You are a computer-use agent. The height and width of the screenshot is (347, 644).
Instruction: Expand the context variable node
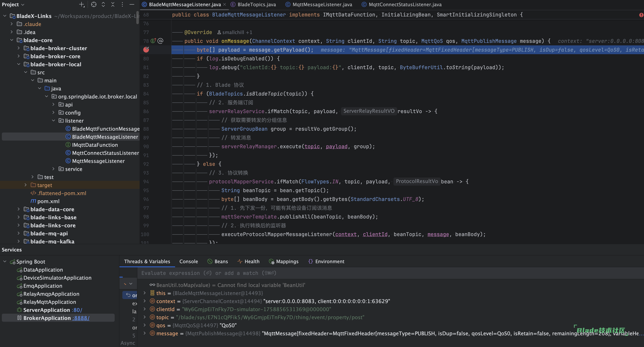tap(145, 301)
